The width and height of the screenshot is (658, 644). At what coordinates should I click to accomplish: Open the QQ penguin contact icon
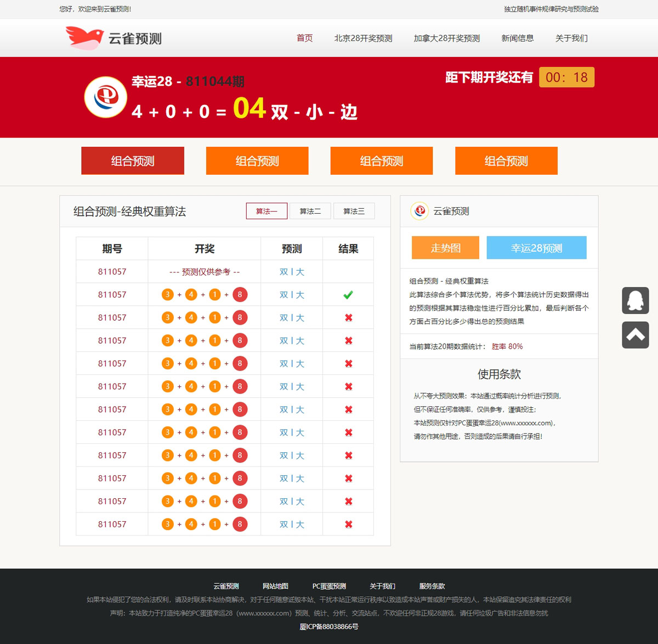636,300
